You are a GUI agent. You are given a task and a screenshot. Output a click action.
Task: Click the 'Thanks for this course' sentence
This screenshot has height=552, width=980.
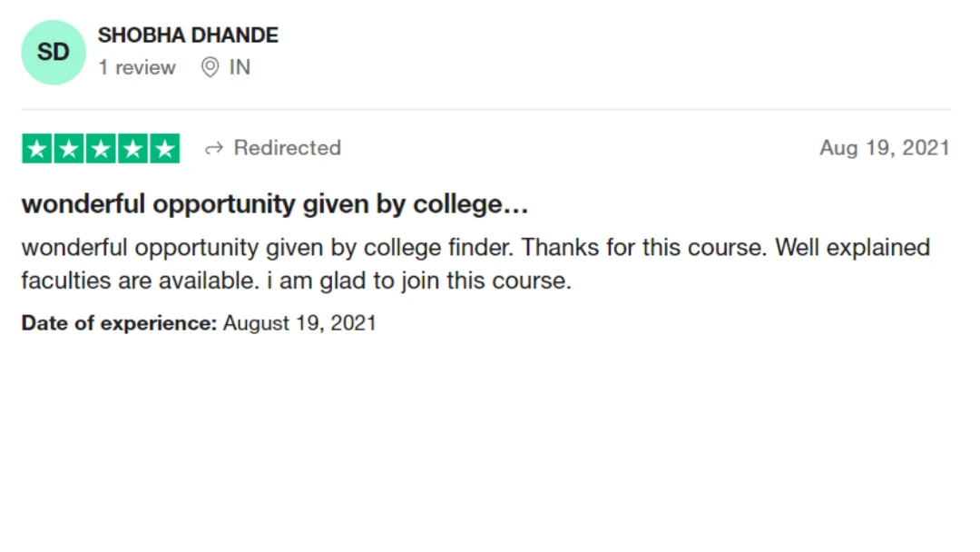(643, 248)
